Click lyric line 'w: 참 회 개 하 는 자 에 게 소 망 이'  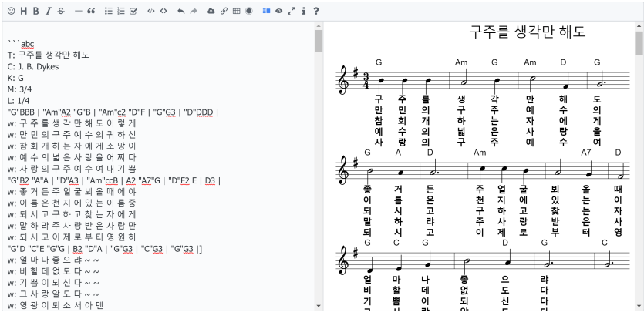72,146
